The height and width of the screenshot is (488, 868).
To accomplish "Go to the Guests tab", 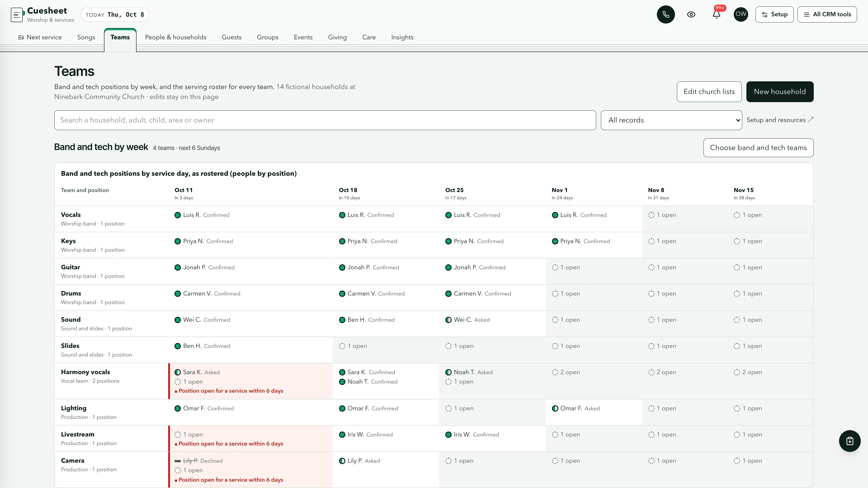I will [231, 37].
